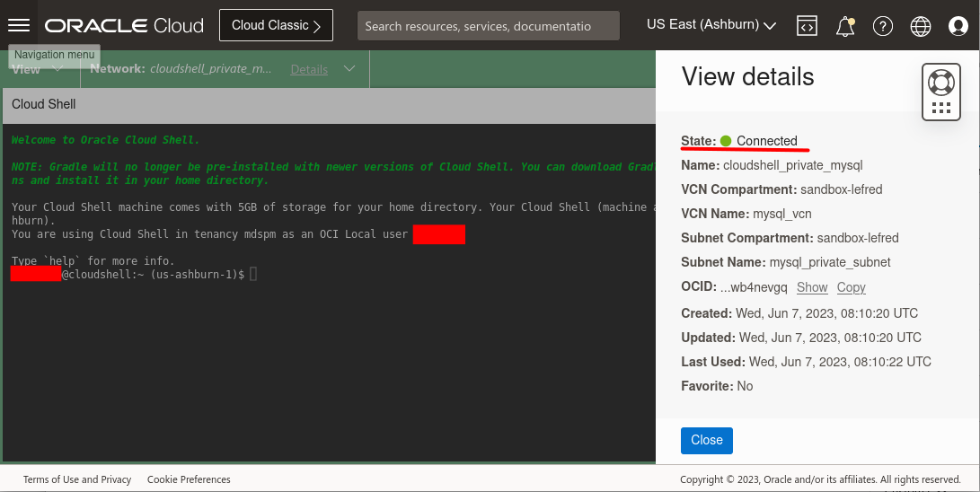Expand the US East (Ashburn) region dropdown
This screenshot has height=492, width=980.
click(x=711, y=25)
